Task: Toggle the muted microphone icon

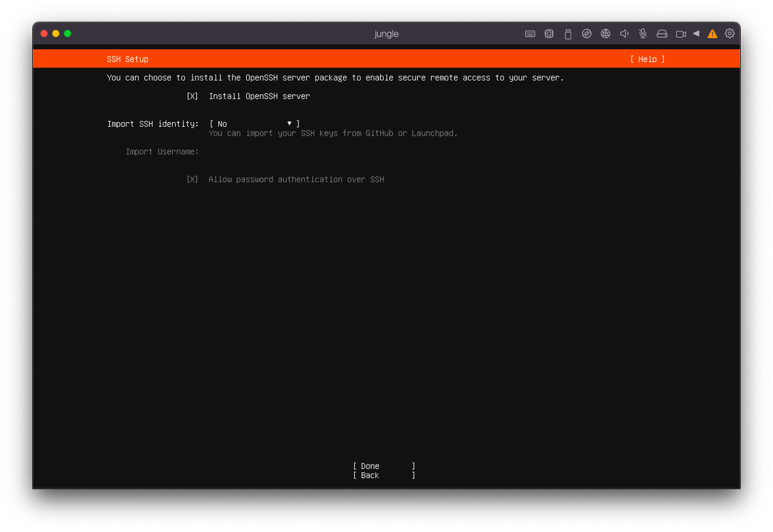Action: click(643, 34)
